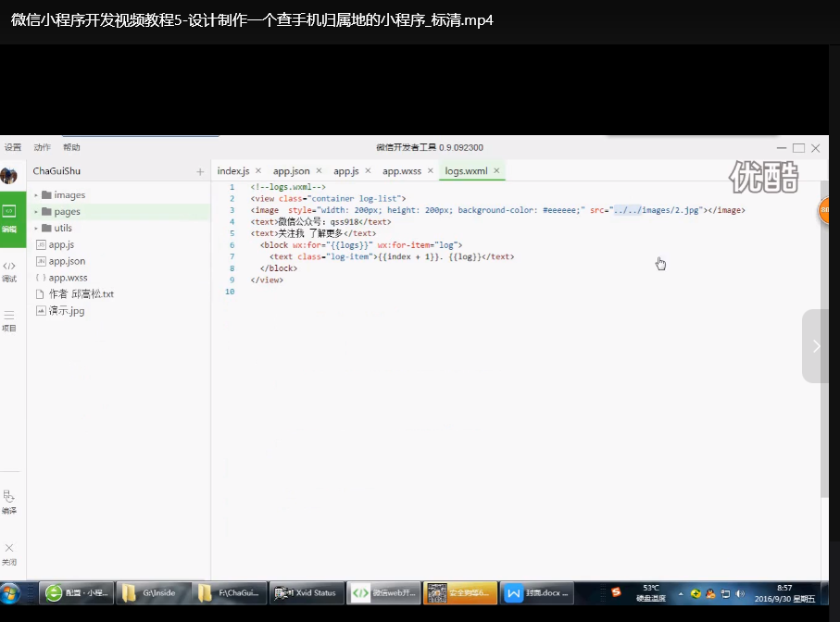Image resolution: width=840 pixels, height=622 pixels.
Task: Click the 编译 (compile) sidebar icon
Action: tap(9, 502)
